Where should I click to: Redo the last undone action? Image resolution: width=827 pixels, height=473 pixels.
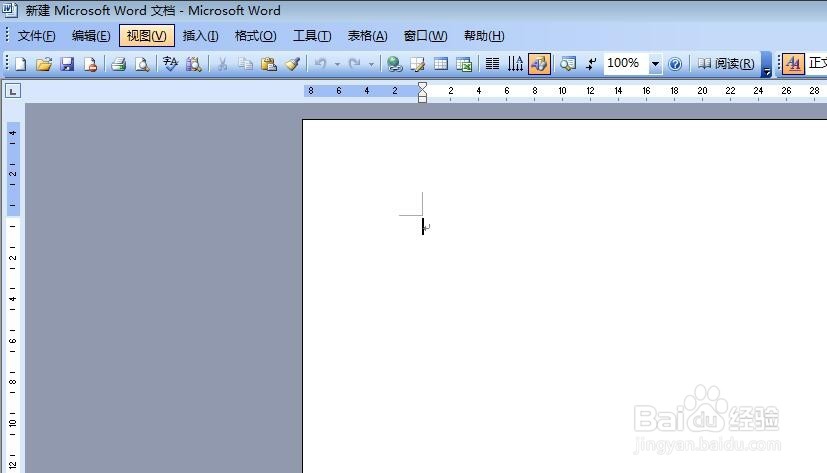(354, 64)
